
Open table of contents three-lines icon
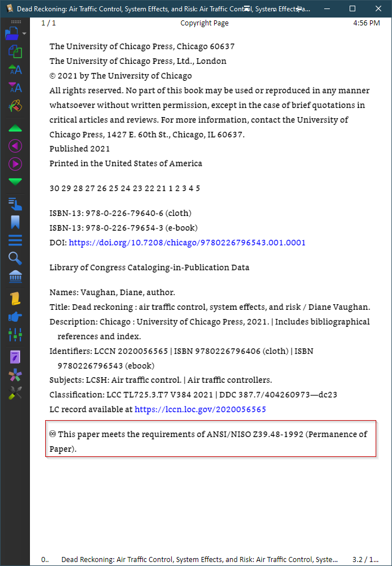point(15,240)
